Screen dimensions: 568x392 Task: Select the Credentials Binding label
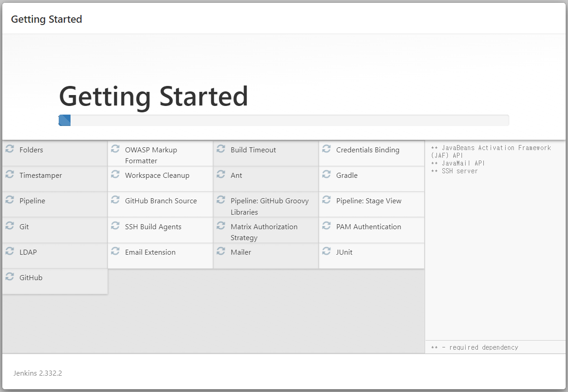[x=368, y=150]
